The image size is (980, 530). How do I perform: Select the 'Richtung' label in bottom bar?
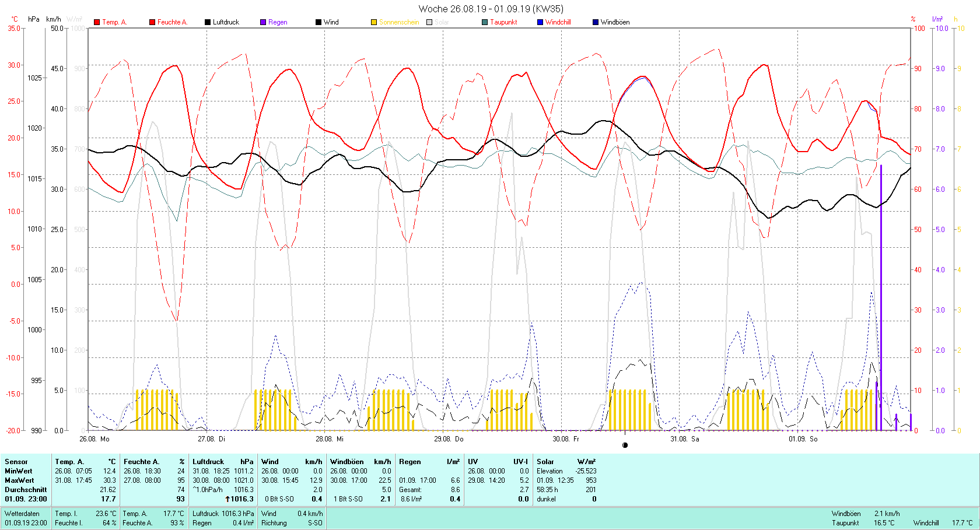[x=274, y=523]
